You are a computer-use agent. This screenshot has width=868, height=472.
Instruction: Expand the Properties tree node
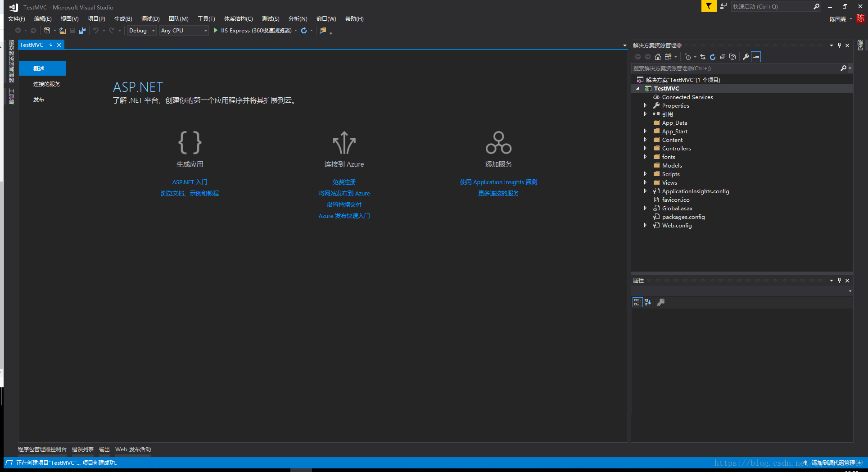[x=646, y=105]
